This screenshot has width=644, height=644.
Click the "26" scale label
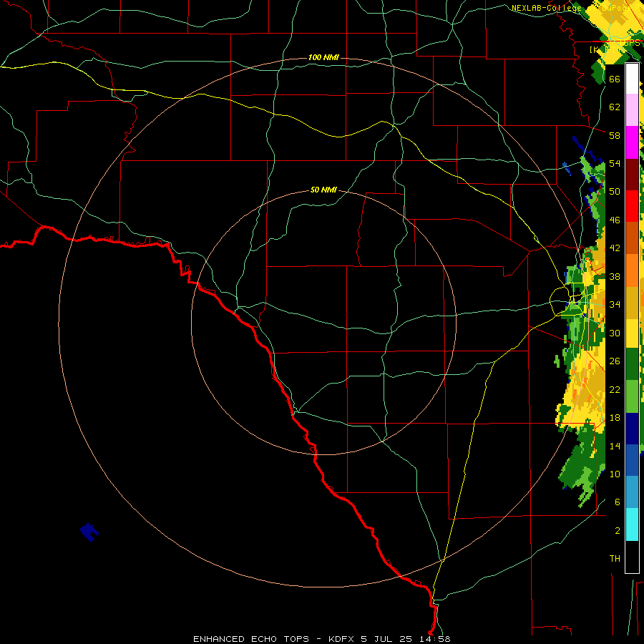click(x=615, y=361)
